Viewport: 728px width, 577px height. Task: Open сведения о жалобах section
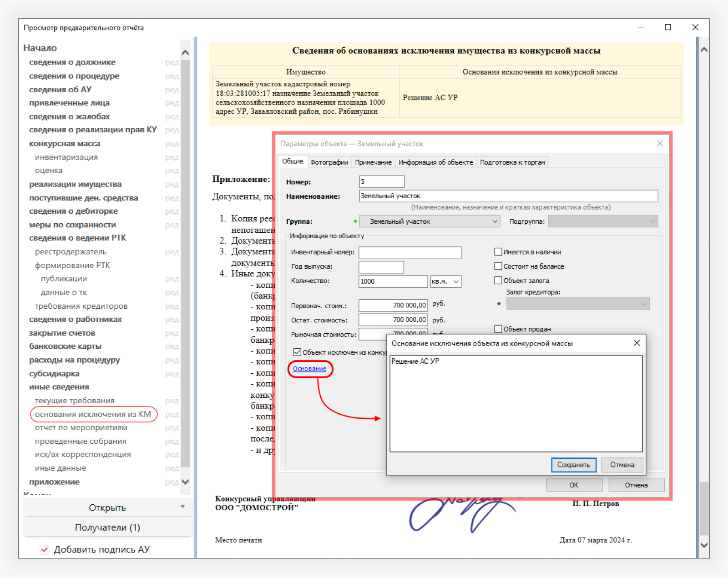click(x=70, y=116)
